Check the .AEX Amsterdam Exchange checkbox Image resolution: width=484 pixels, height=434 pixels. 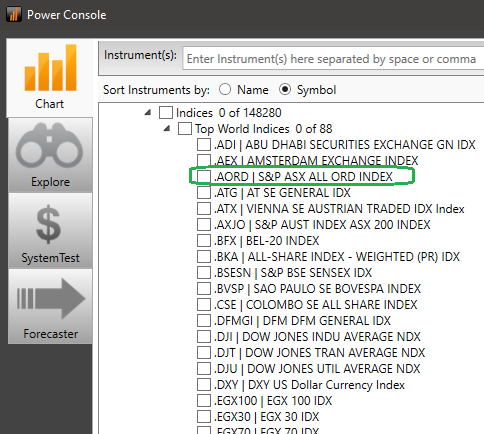(x=204, y=161)
